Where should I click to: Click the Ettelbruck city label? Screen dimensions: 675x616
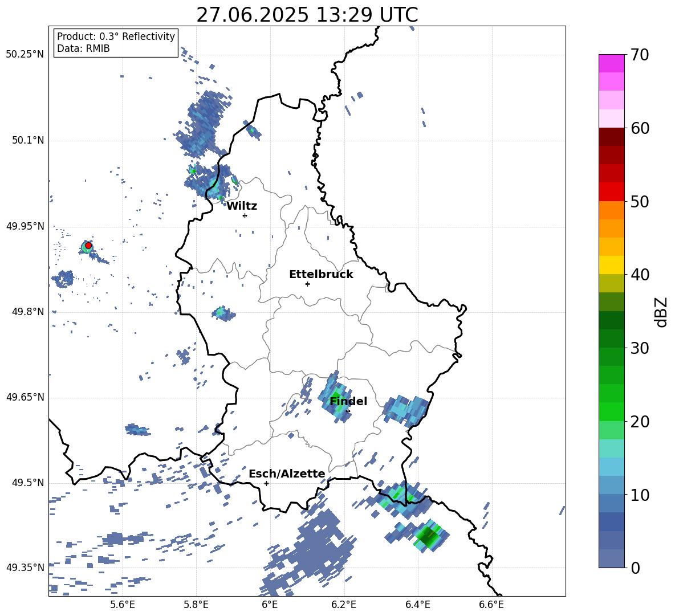[x=321, y=275]
